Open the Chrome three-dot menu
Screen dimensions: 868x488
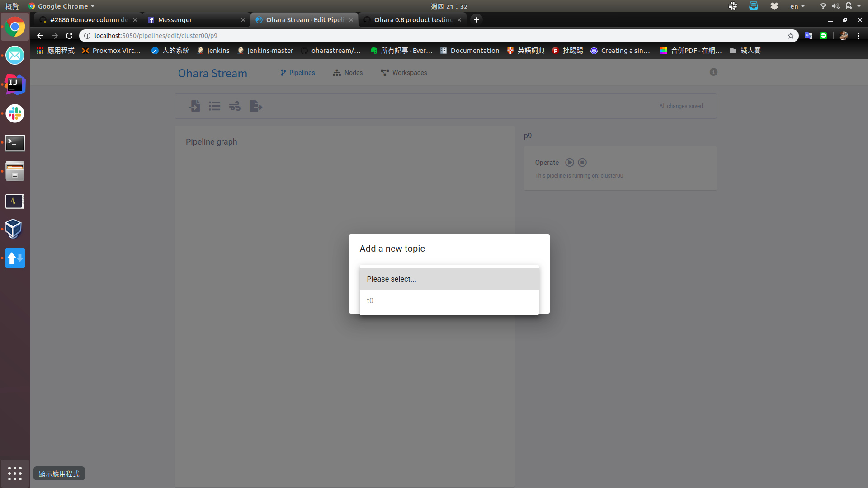click(x=858, y=36)
